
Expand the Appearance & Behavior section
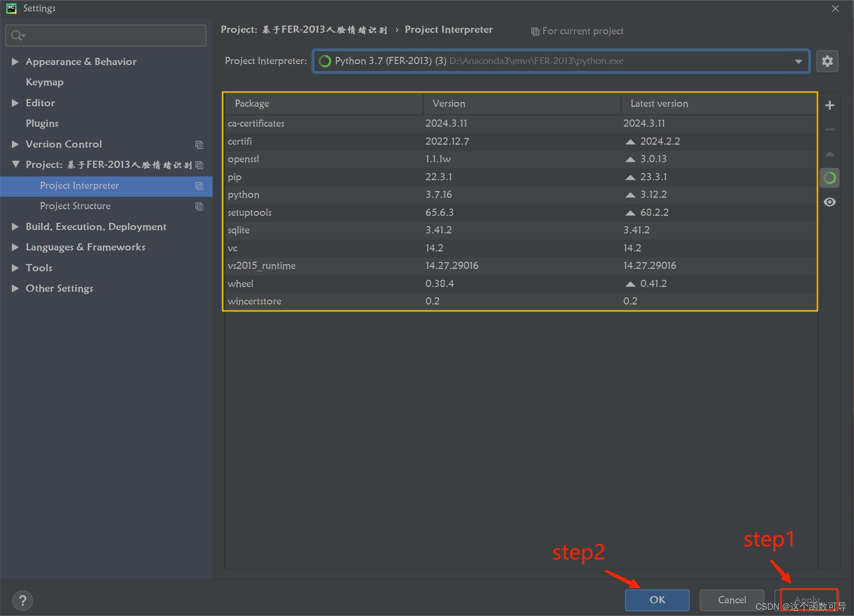(15, 62)
